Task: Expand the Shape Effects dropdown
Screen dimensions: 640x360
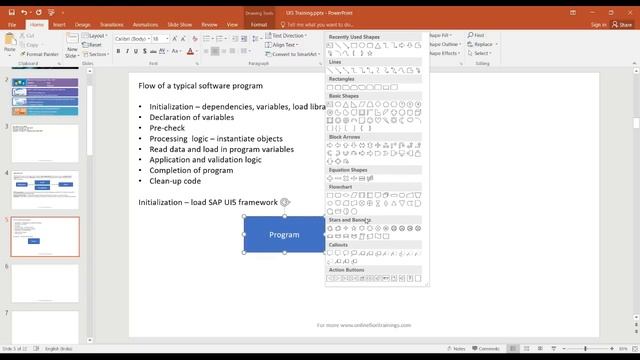Action: pyautogui.click(x=445, y=53)
